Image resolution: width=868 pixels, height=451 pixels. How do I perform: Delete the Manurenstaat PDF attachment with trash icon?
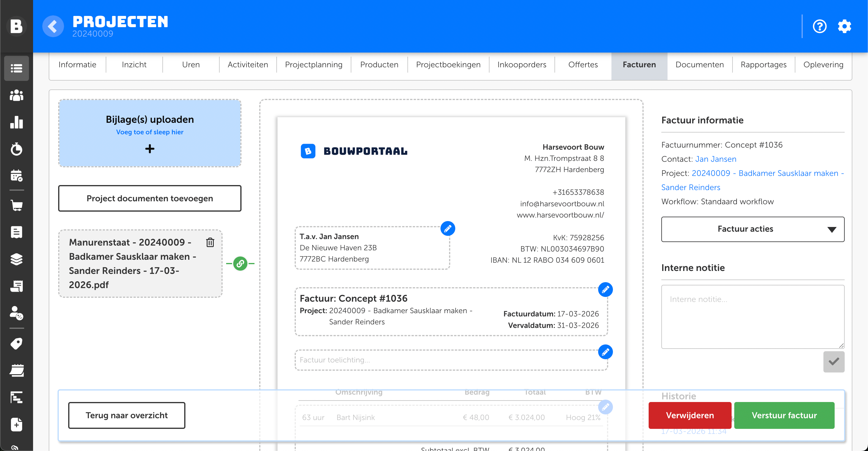210,242
